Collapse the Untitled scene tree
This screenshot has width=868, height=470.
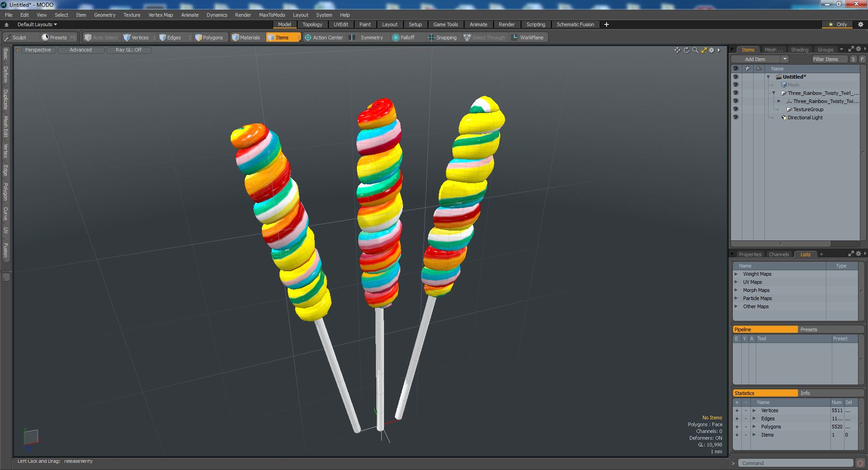768,77
